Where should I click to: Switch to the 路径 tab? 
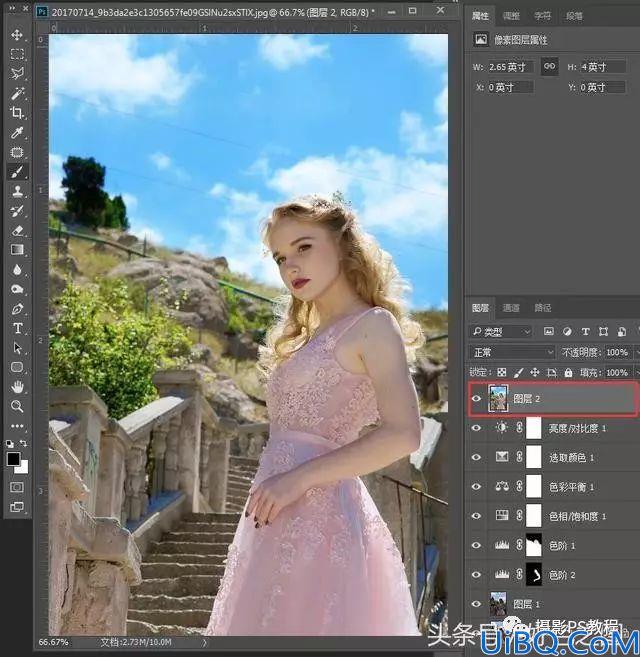[x=542, y=308]
